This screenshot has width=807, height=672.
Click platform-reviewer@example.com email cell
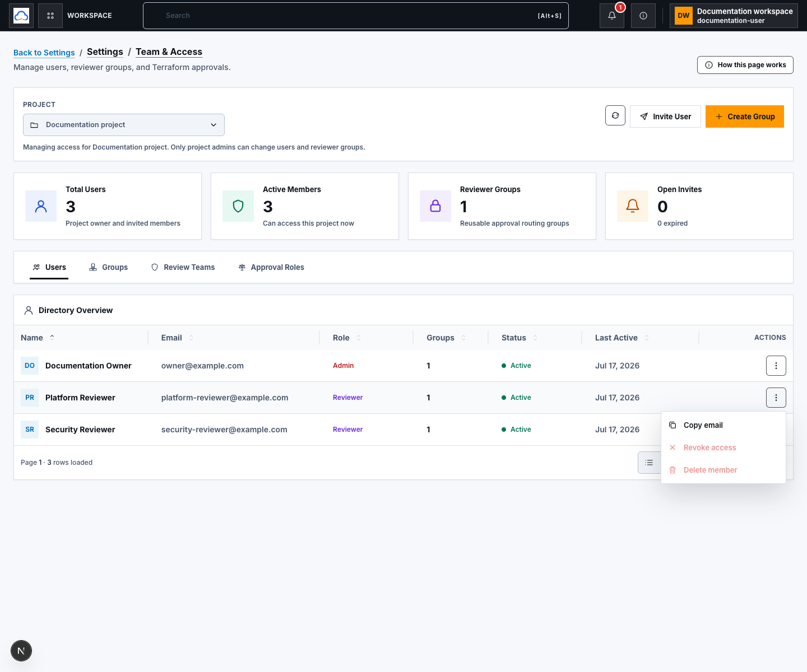point(225,398)
